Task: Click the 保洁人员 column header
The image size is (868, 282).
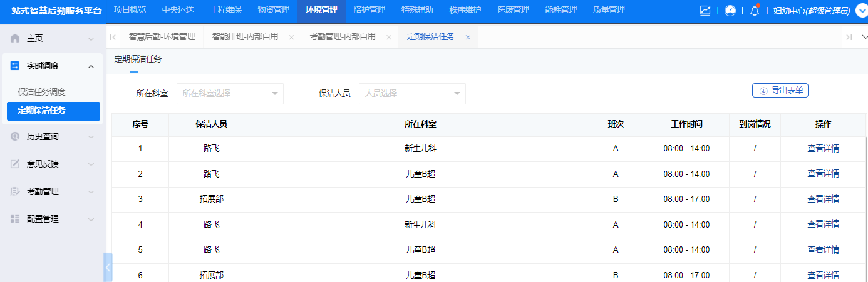Action: pyautogui.click(x=211, y=124)
